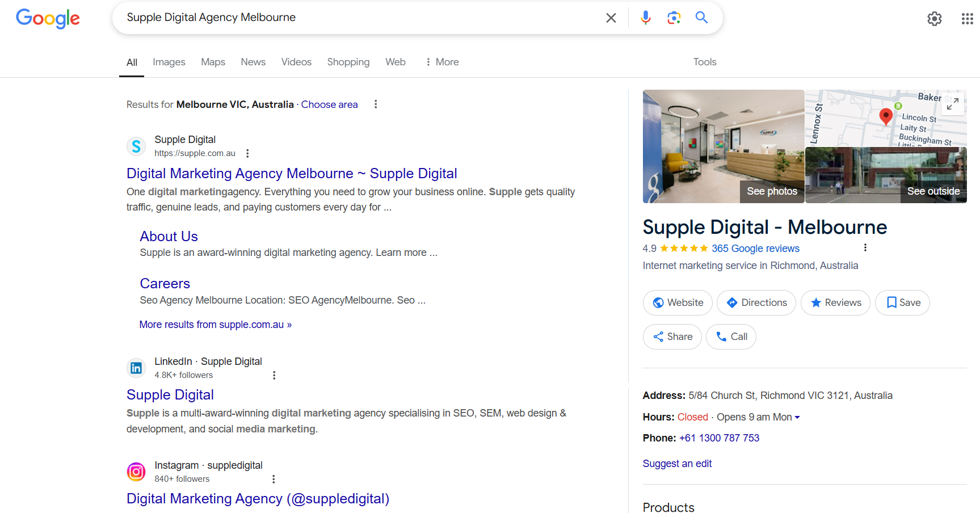
Task: Click the Website button
Action: tap(678, 302)
